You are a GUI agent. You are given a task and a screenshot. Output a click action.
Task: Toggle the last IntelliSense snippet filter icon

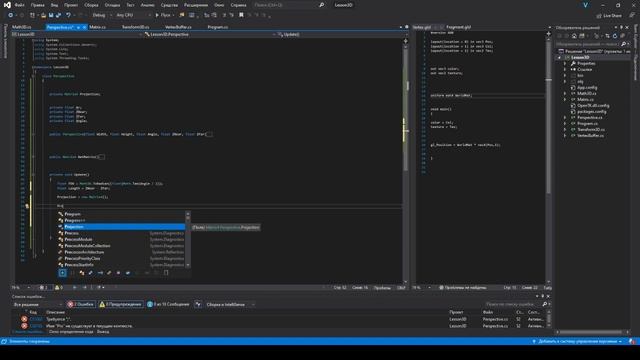[x=166, y=273]
